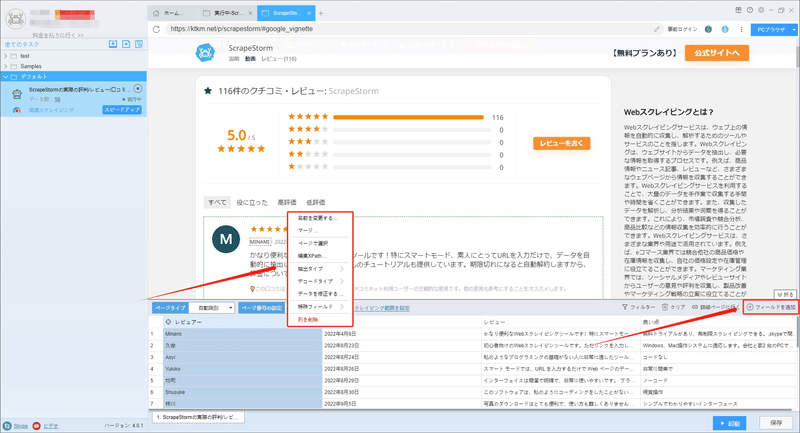800x433 pixels.
Task: Click フィールドを追加 button
Action: (x=771, y=307)
